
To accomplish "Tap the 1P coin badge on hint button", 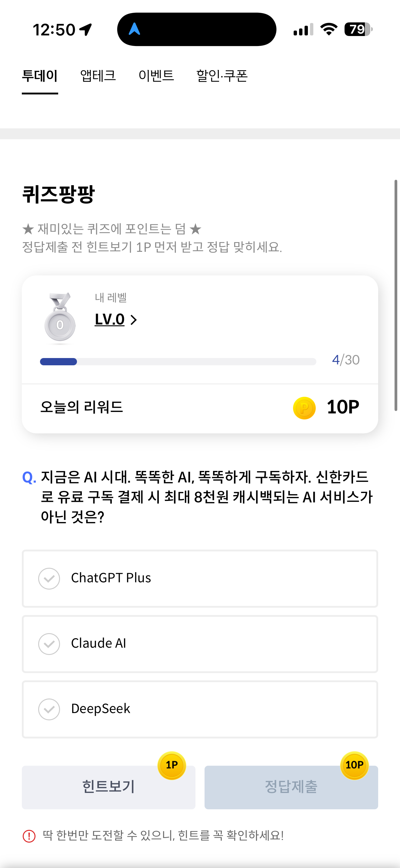I will tap(172, 765).
